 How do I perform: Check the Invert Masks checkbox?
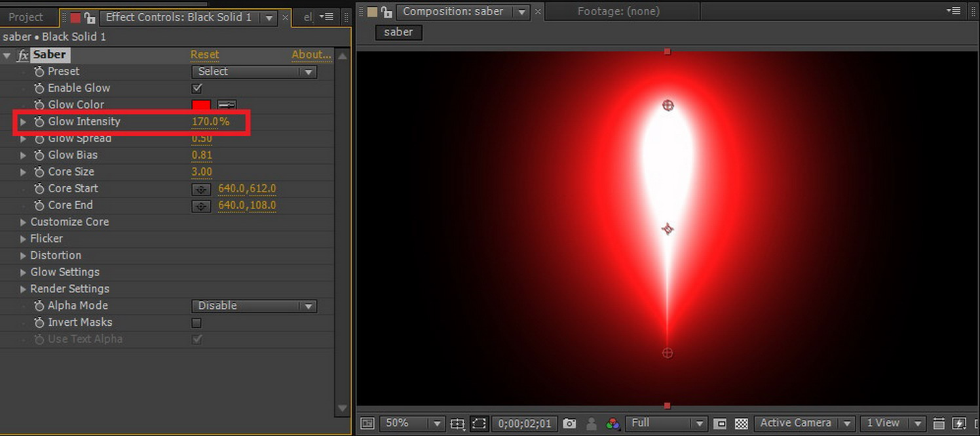pos(197,323)
